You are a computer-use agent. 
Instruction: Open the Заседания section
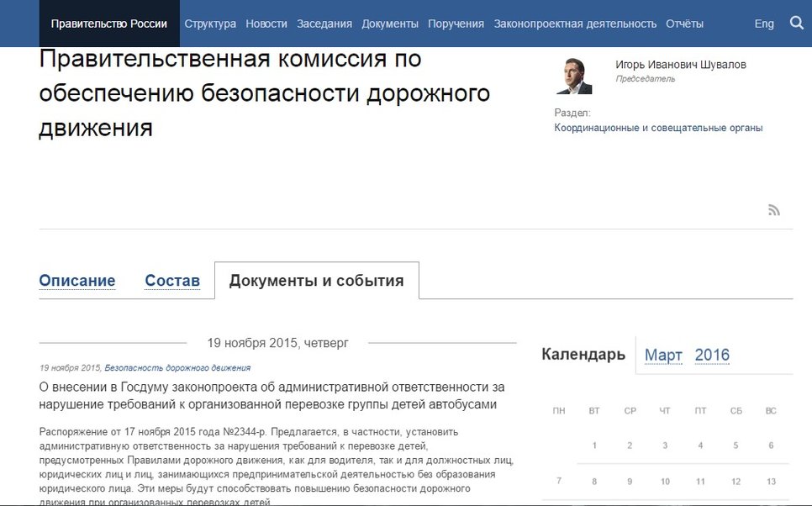(324, 24)
